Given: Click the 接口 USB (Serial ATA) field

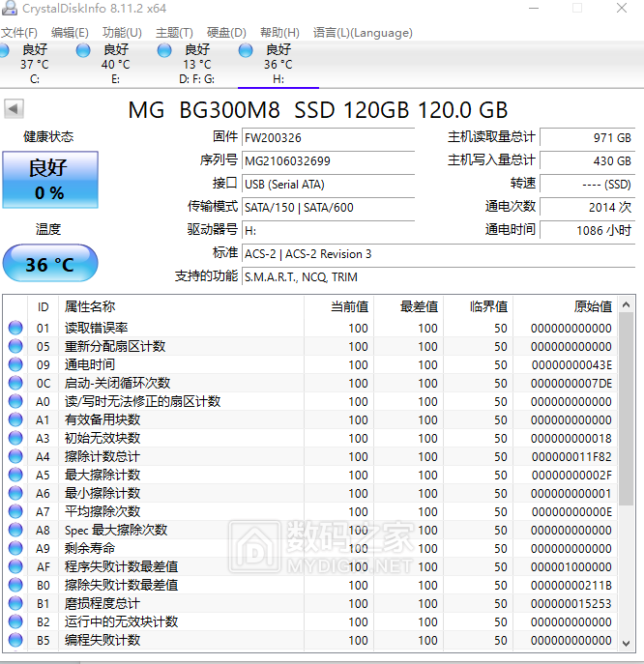Looking at the screenshot, I should (x=328, y=185).
